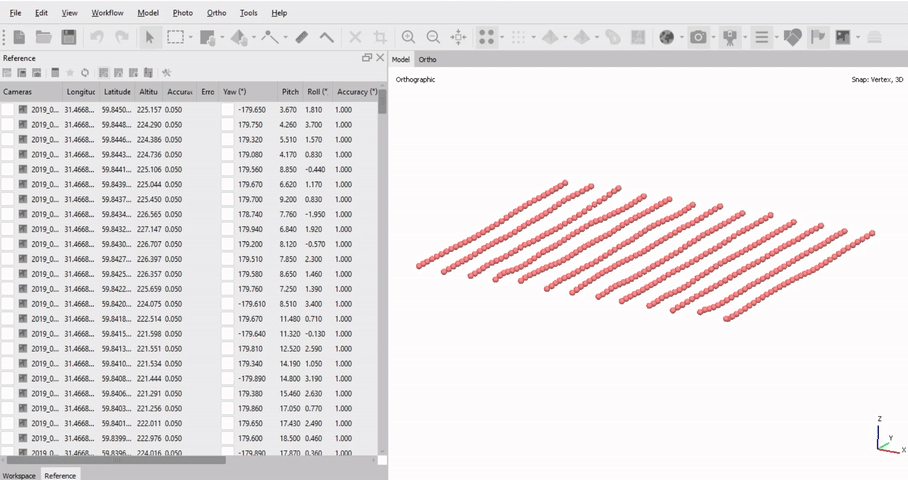This screenshot has width=908, height=480.
Task: Sort by the Yaw column header
Action: tap(249, 91)
